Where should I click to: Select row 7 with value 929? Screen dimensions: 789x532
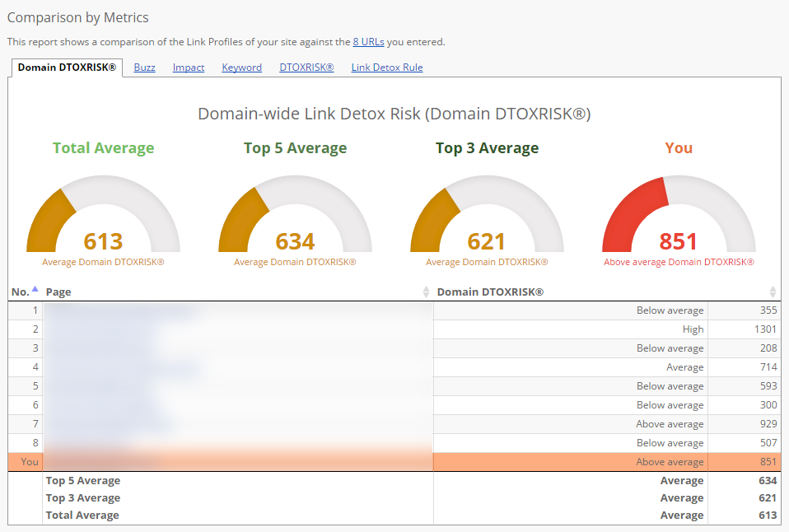coord(394,424)
